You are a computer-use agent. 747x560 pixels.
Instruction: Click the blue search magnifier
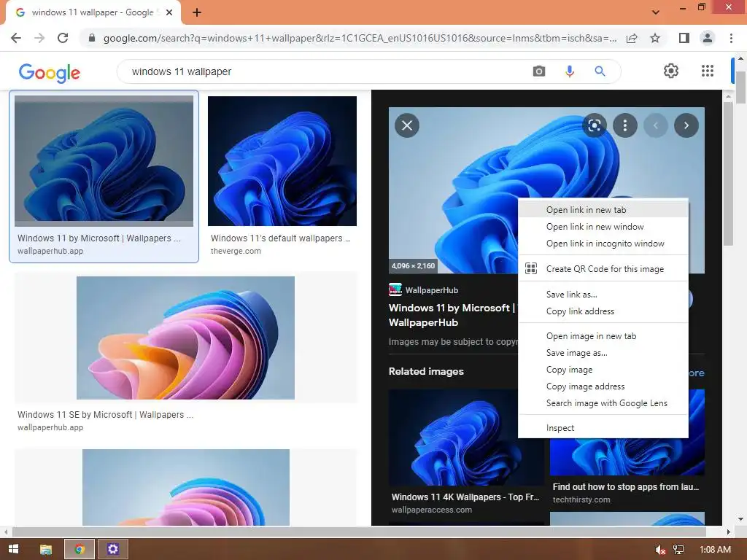600,71
